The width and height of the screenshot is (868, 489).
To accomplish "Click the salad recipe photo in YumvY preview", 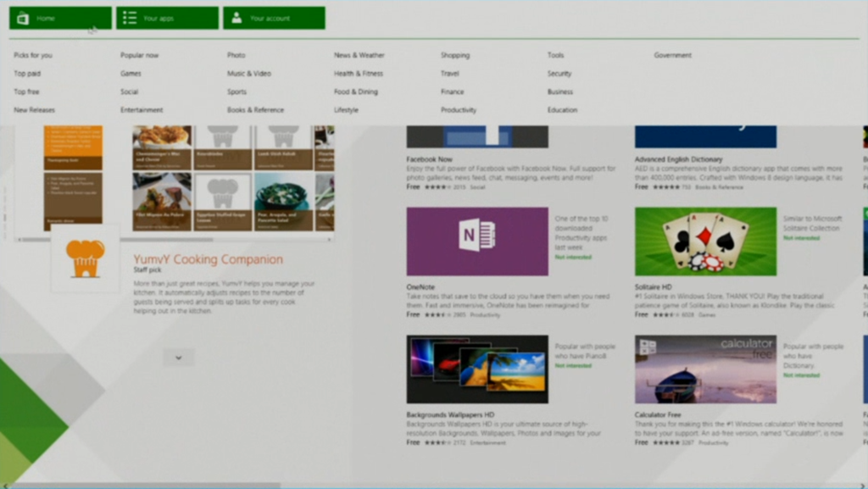I will point(283,202).
